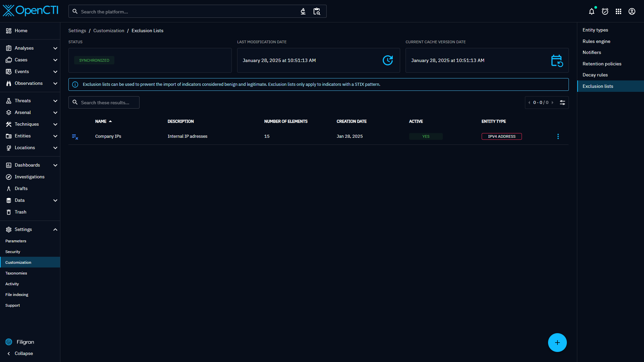Open the Company IPs row three-dot menu
The image size is (644, 362).
click(x=558, y=136)
